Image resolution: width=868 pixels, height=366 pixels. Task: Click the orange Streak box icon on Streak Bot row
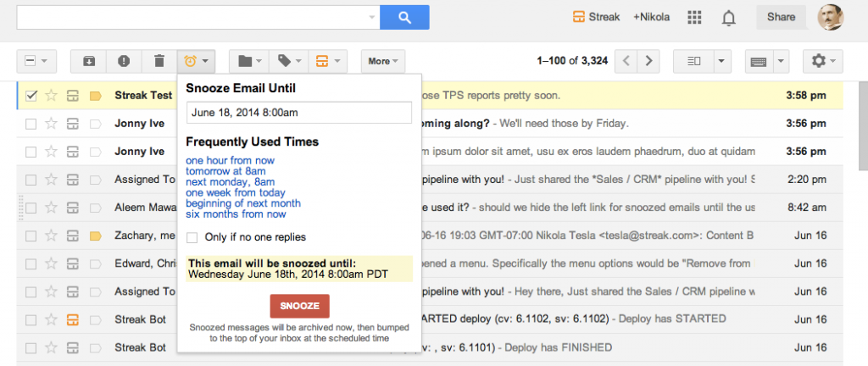tap(72, 319)
